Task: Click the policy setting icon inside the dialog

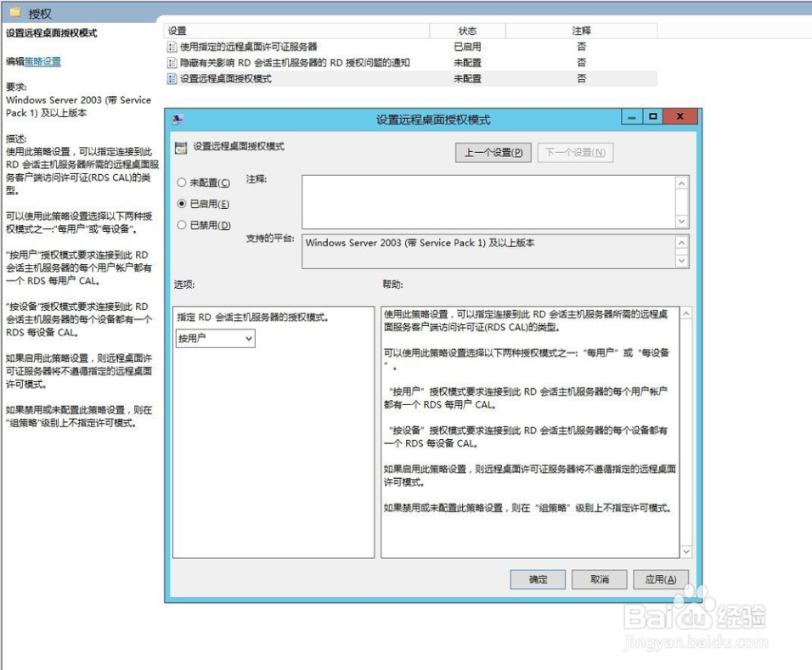Action: tap(181, 148)
